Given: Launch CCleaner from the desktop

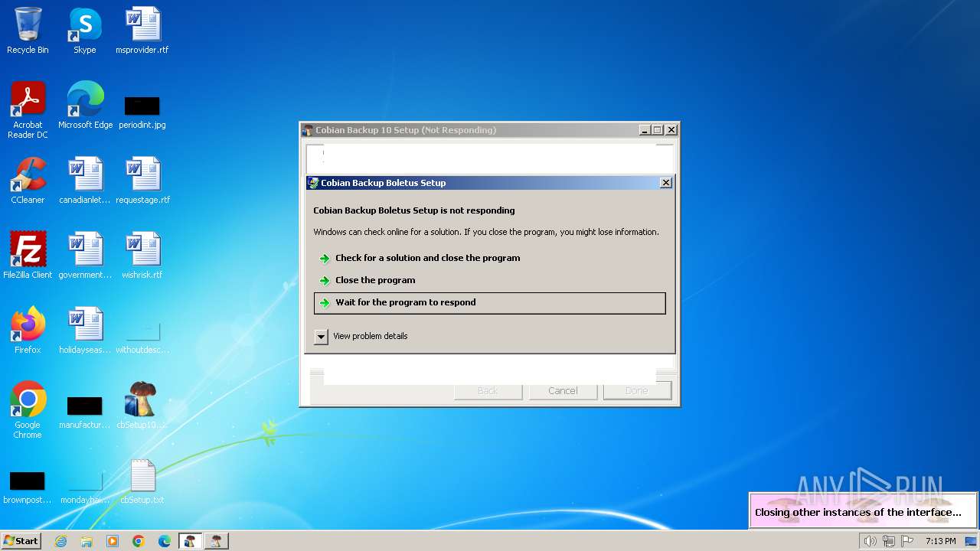Looking at the screenshot, I should [28, 181].
